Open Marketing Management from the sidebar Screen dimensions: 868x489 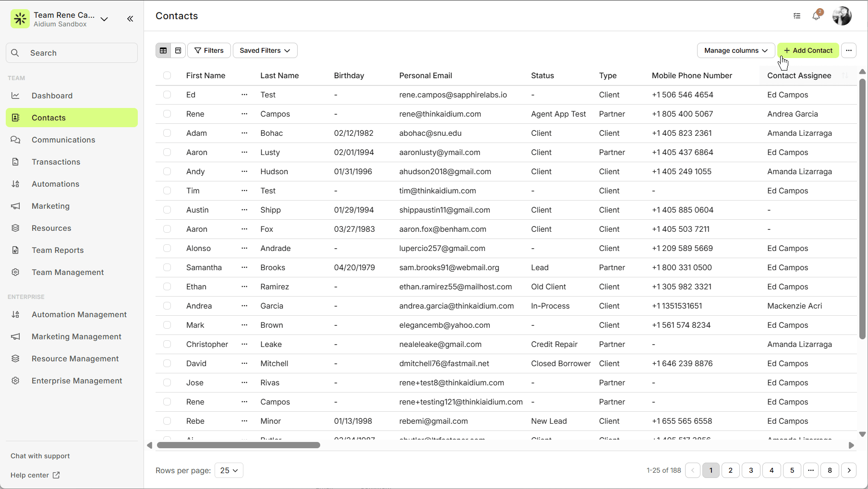click(76, 336)
